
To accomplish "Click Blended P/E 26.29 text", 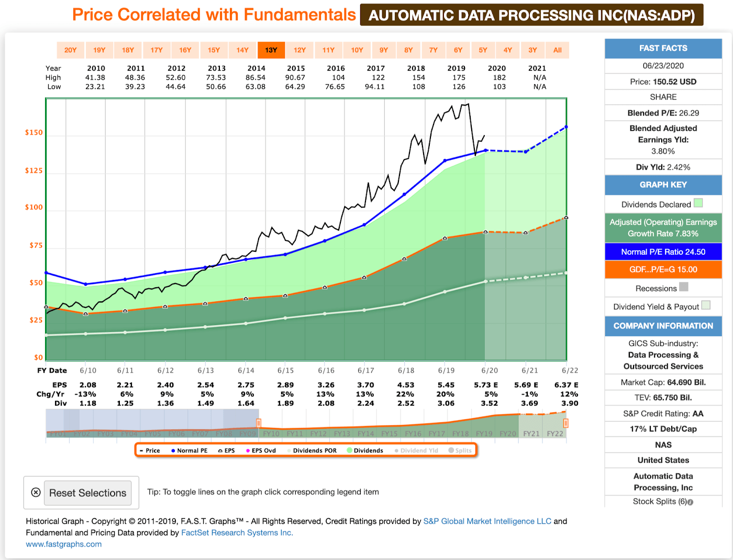I will (x=663, y=113).
